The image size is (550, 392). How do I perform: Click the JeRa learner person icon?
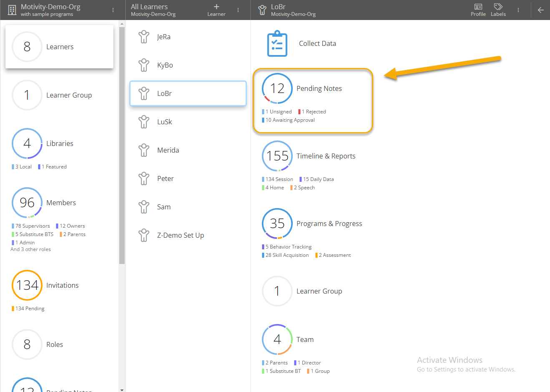click(144, 37)
